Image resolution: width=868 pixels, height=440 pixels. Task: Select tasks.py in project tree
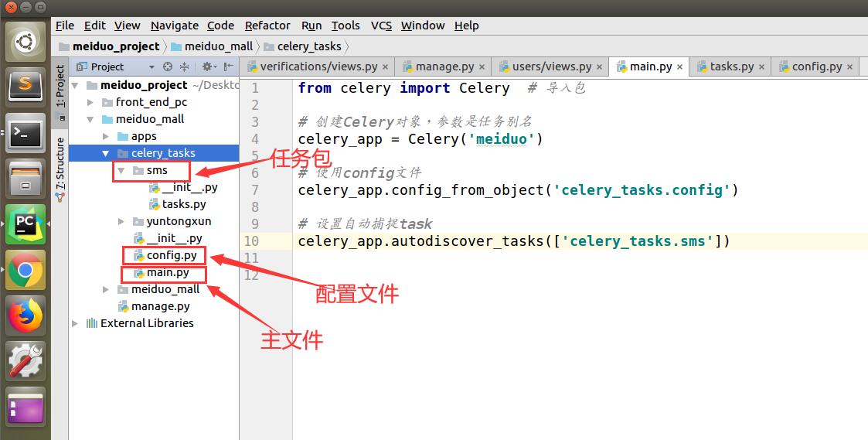pyautogui.click(x=178, y=204)
